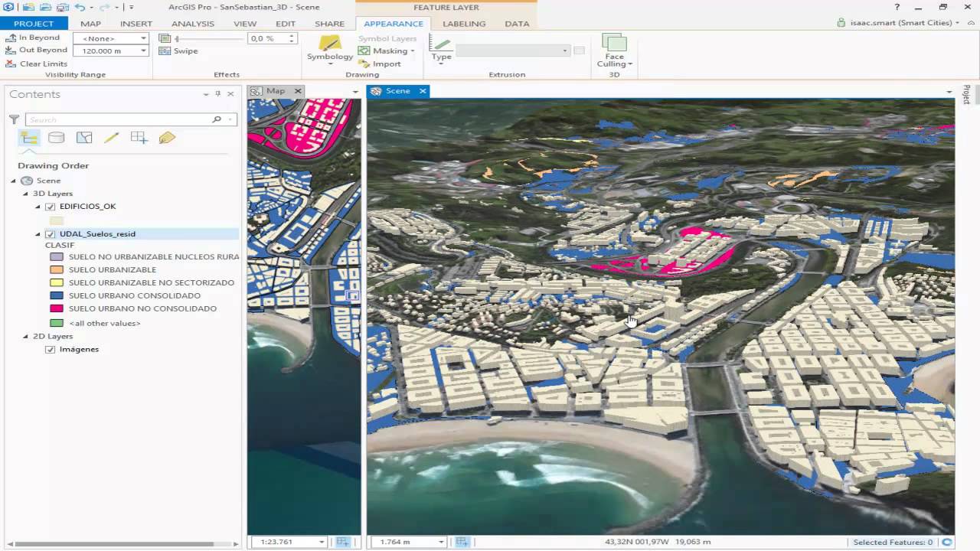The width and height of the screenshot is (980, 551).
Task: Click the EDIFICIOS_OK beige symbol swatch
Action: point(56,220)
